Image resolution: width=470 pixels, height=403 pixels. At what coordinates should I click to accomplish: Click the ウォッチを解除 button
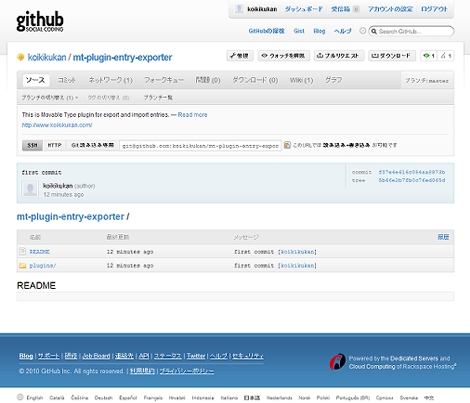coord(284,56)
